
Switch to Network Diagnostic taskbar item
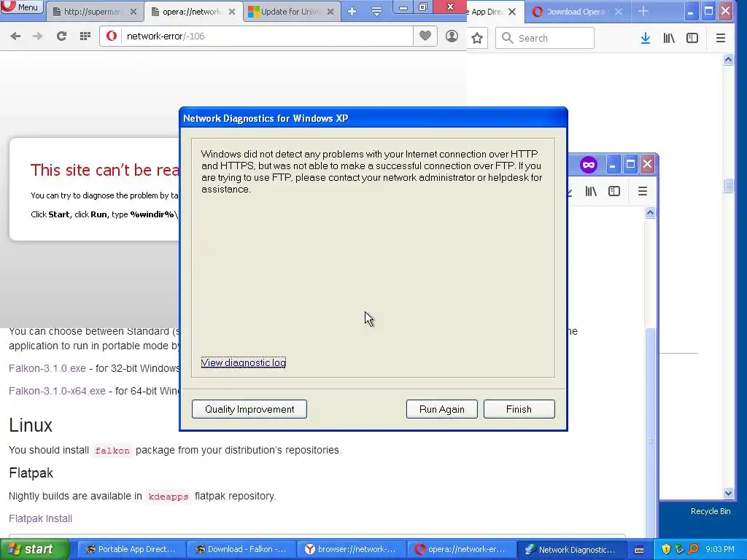570,550
